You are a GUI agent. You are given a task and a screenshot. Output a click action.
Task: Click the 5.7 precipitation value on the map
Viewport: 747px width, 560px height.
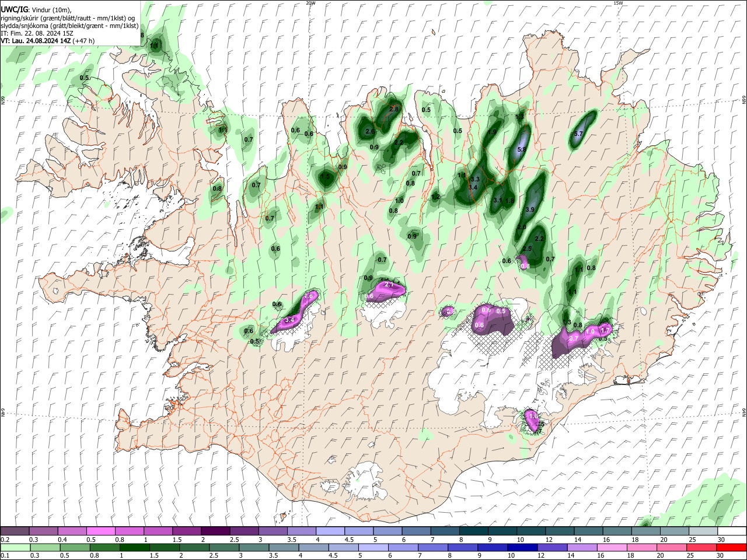click(578, 134)
